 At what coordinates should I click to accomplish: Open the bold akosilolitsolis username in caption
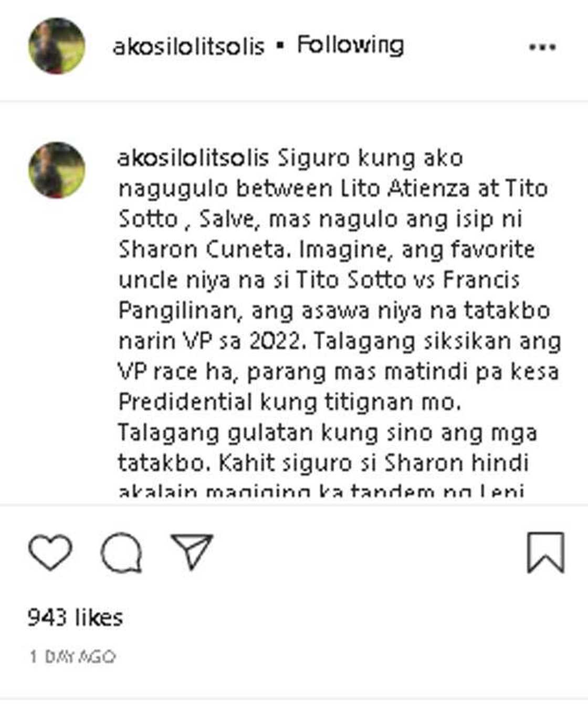(193, 158)
